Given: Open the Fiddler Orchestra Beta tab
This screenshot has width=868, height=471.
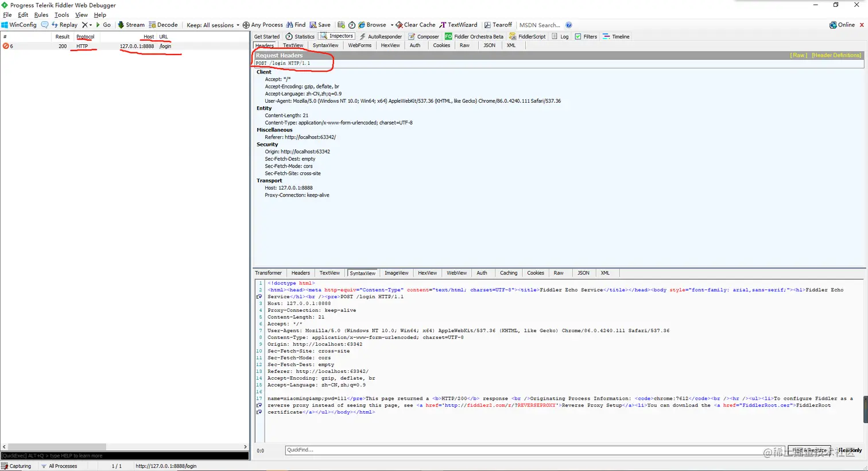Looking at the screenshot, I should [474, 36].
